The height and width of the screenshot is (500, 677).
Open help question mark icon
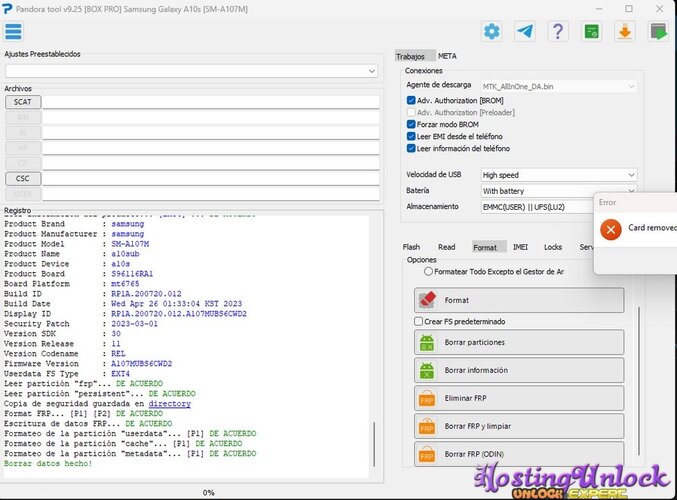click(557, 32)
